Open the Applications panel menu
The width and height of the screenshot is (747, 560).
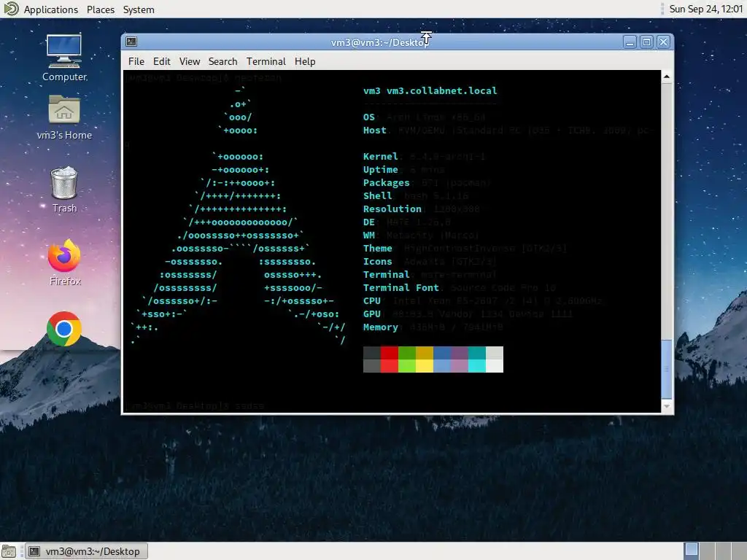(x=51, y=9)
